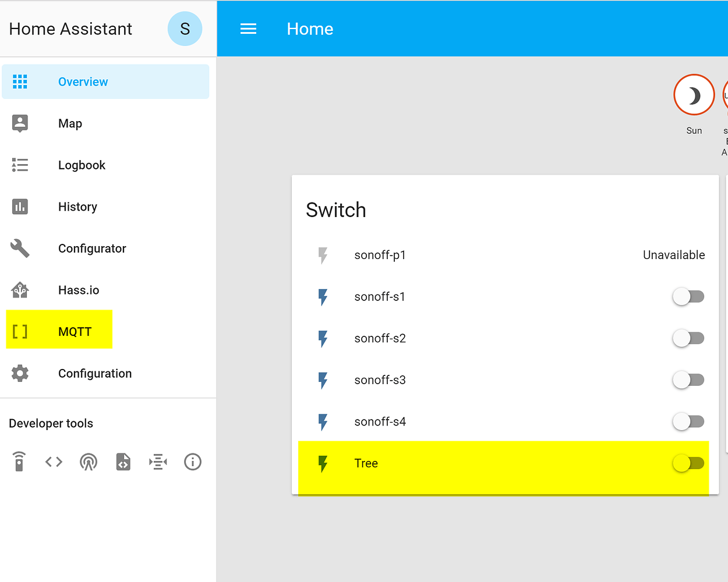Screen dimensions: 728x582
Task: Click the Sun moon-phase badge
Action: (x=694, y=94)
